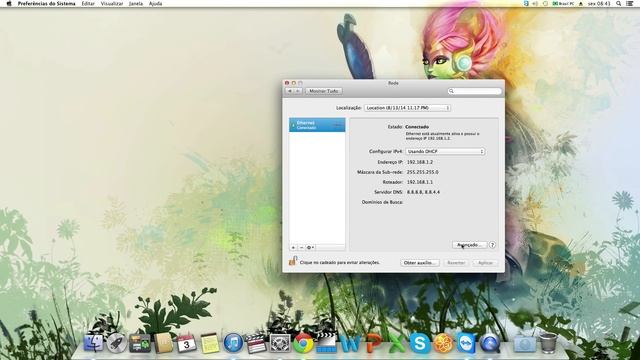This screenshot has width=640, height=360.
Task: Click the router 192.168.1.1 value
Action: 420,182
